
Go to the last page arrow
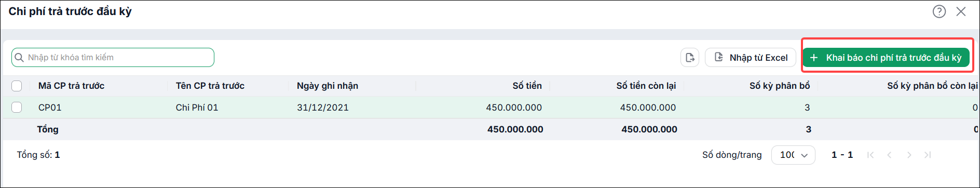pos(928,155)
